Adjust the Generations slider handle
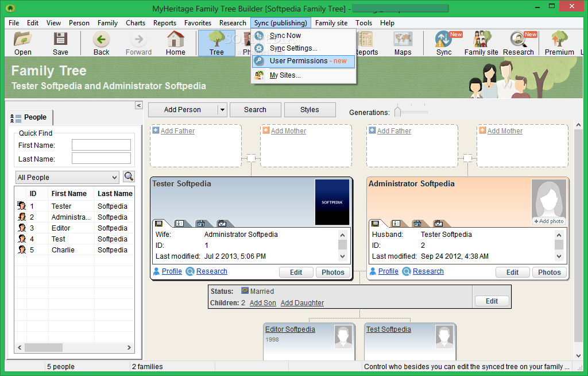588x376 pixels. tap(397, 111)
